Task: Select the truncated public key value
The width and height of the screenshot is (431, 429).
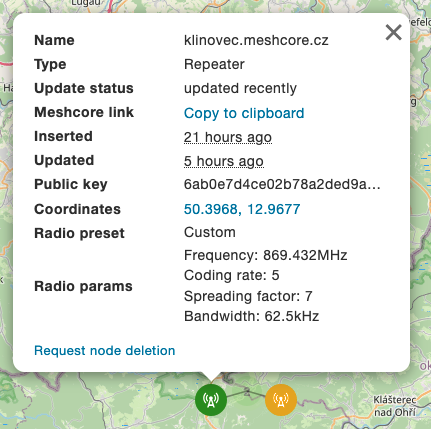Action: point(282,184)
